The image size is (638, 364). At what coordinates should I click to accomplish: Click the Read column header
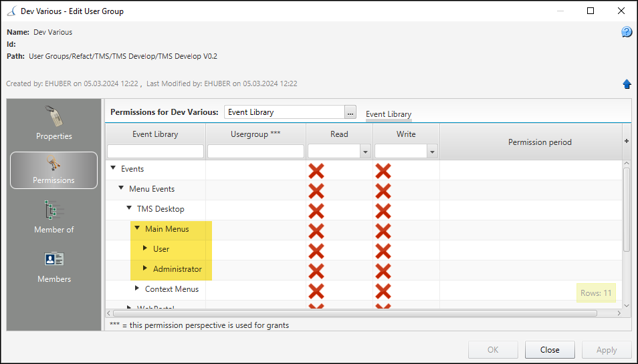(x=339, y=134)
